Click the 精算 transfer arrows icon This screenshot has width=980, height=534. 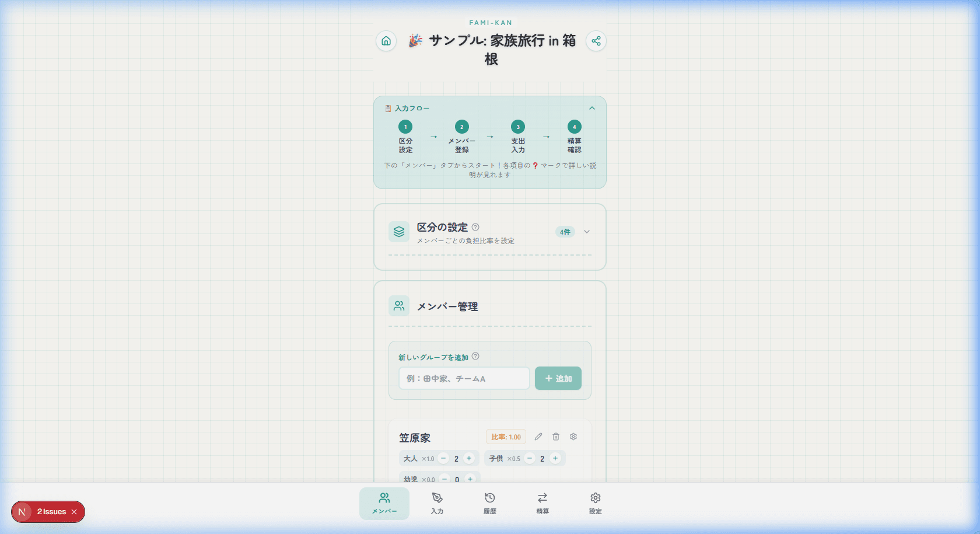(542, 503)
